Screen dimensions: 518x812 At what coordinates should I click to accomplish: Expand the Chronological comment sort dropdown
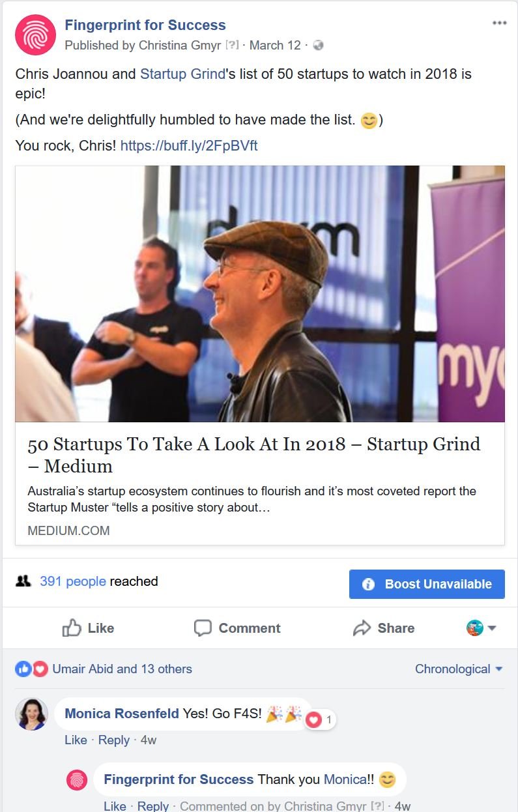pyautogui.click(x=459, y=669)
